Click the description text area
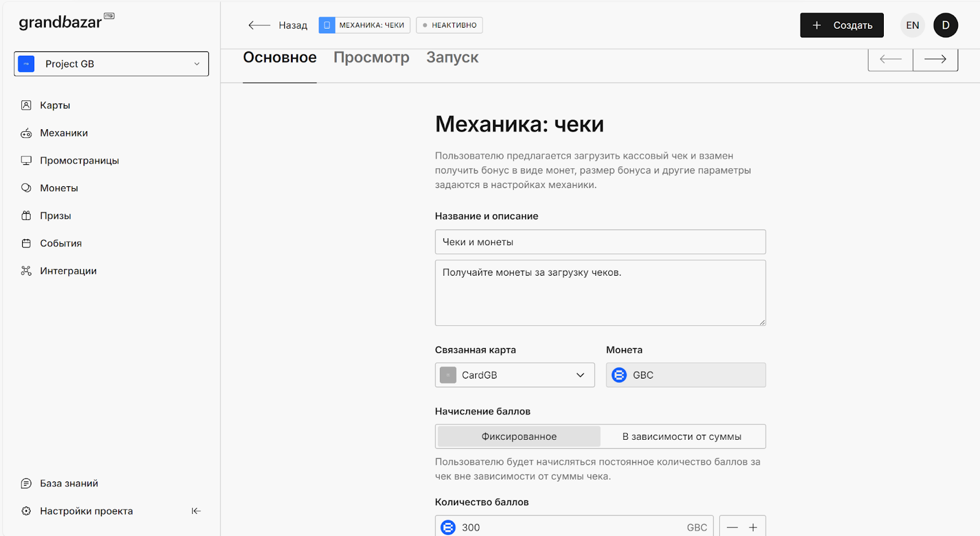This screenshot has width=980, height=536. [x=600, y=293]
